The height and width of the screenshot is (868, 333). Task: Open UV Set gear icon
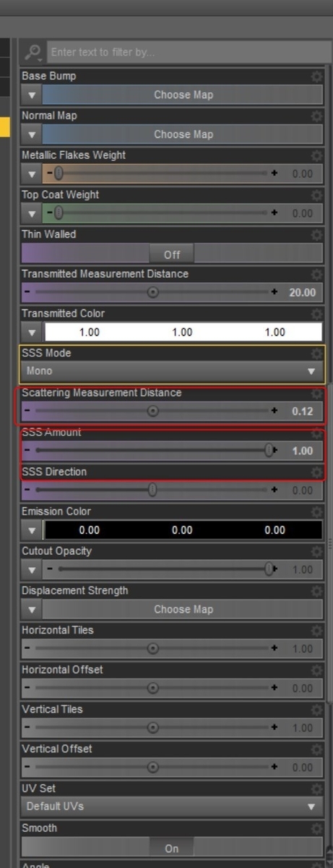point(316,789)
